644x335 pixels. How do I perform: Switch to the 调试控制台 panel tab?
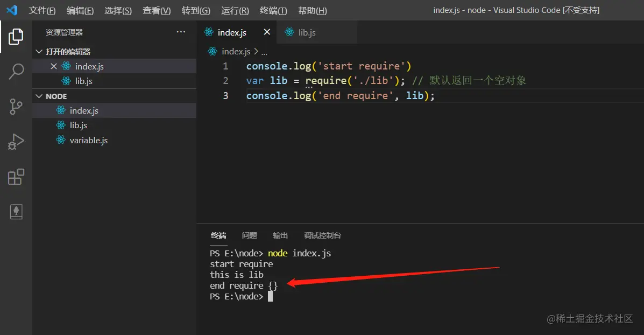pyautogui.click(x=322, y=235)
